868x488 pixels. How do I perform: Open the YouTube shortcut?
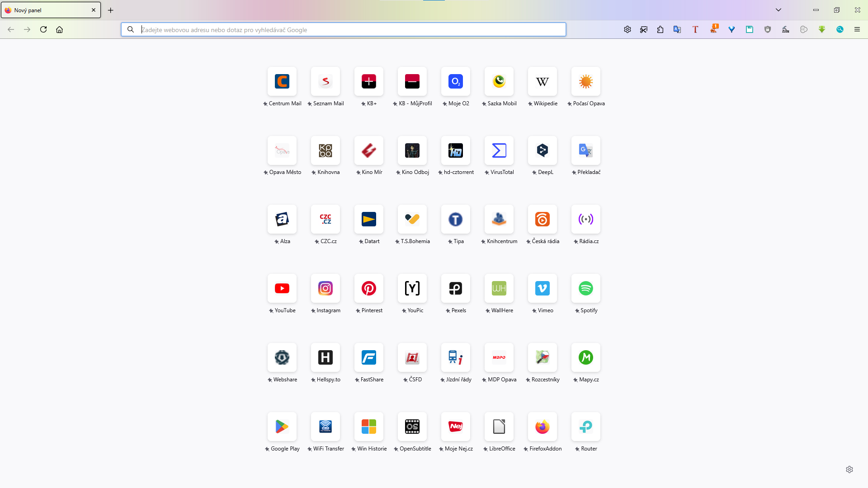point(282,289)
